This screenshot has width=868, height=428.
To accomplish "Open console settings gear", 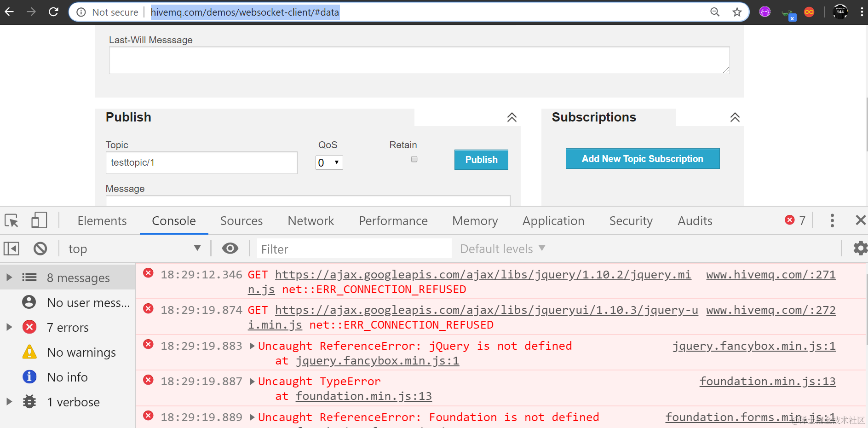I will (861, 249).
